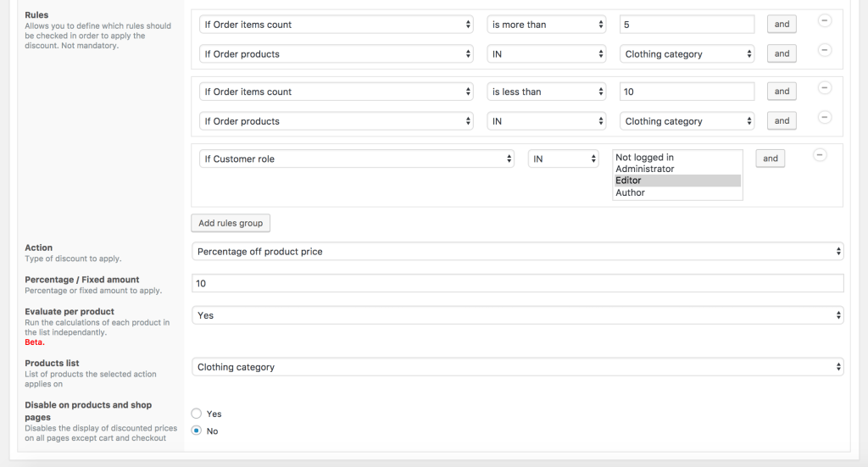The image size is (868, 467).
Task: Click 'and' button beside Customer role rule
Action: (x=770, y=158)
